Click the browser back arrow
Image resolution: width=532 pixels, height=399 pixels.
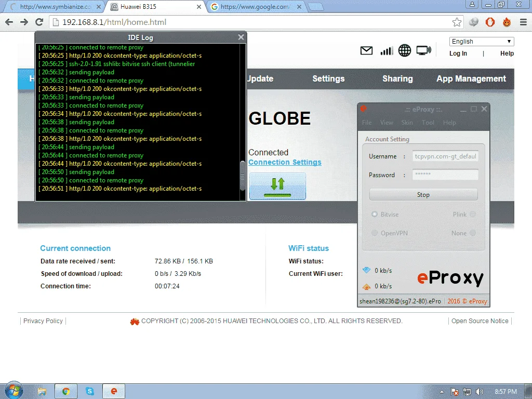pos(9,22)
